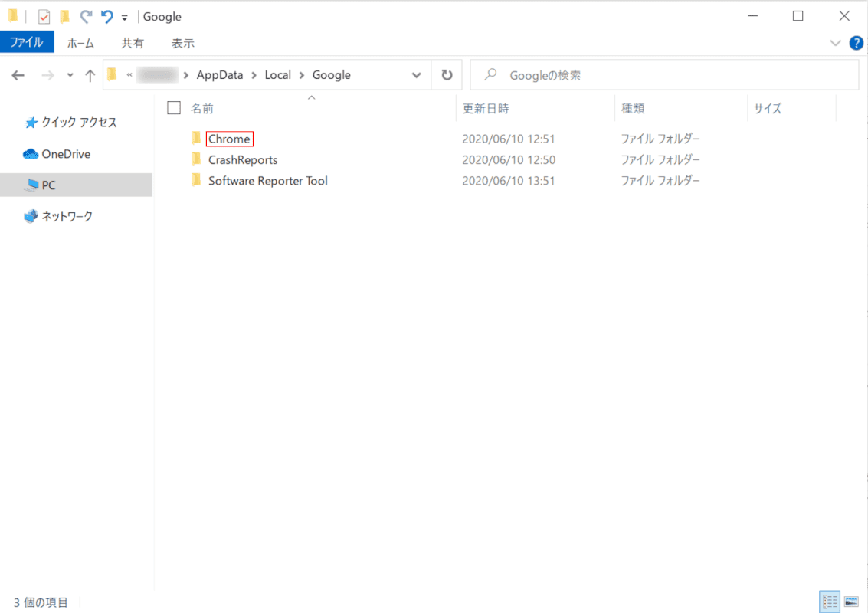Expand chevron between AppData and Local
The height and width of the screenshot is (613, 868).
coord(254,75)
